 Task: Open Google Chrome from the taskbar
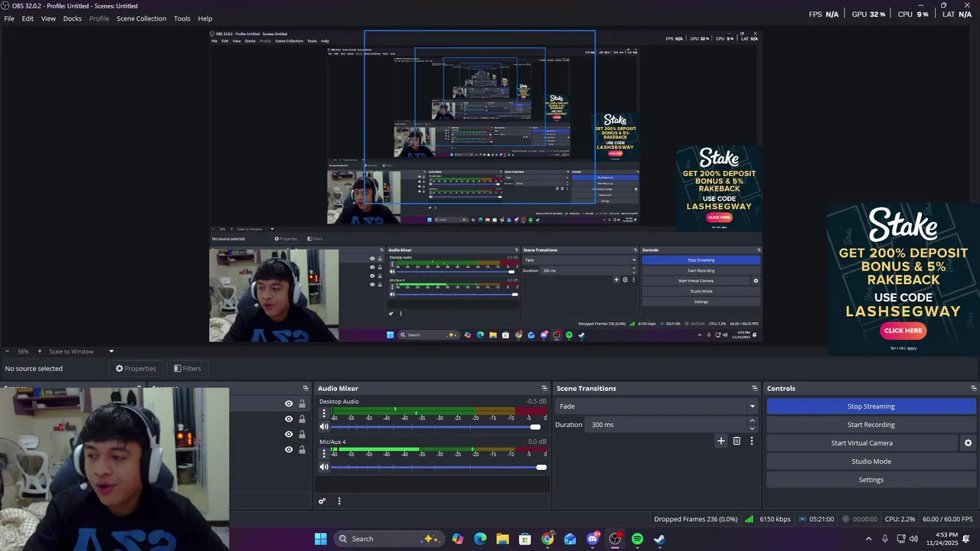pos(547,539)
